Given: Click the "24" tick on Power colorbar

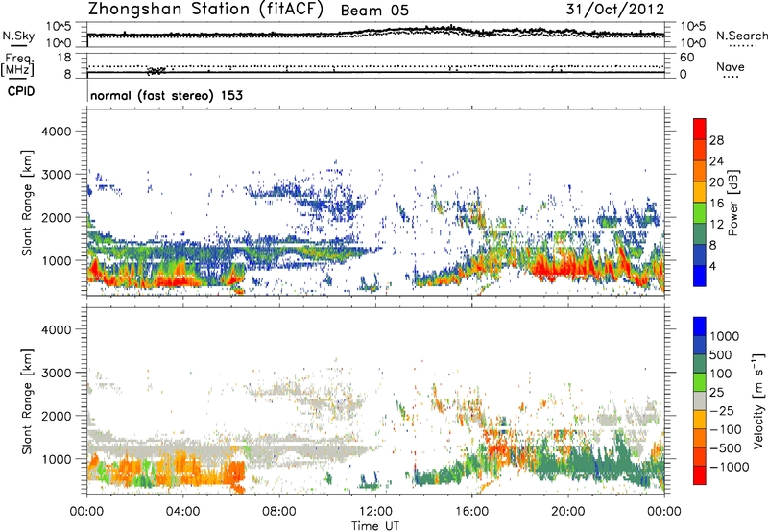Looking at the screenshot, I should [x=716, y=161].
